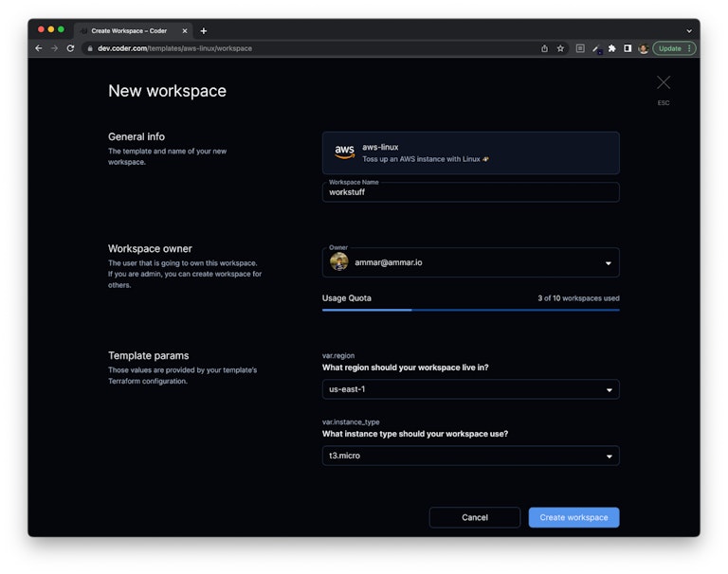
Task: Click the pen extension icon
Action: pyautogui.click(x=596, y=48)
